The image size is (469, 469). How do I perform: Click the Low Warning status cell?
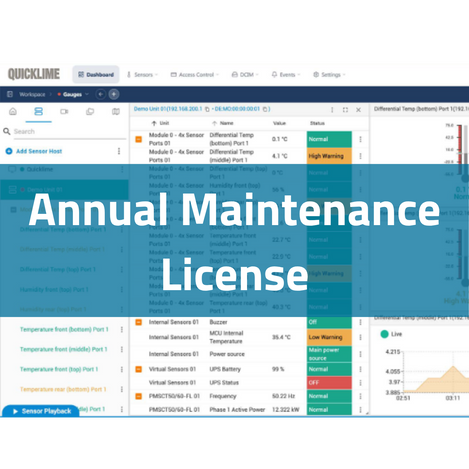coord(329,337)
